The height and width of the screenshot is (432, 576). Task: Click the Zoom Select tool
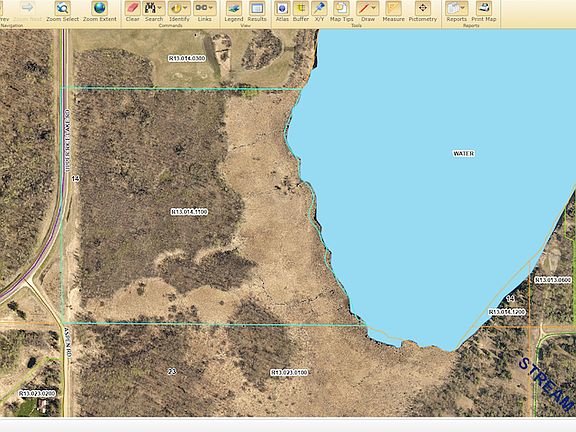[63, 11]
